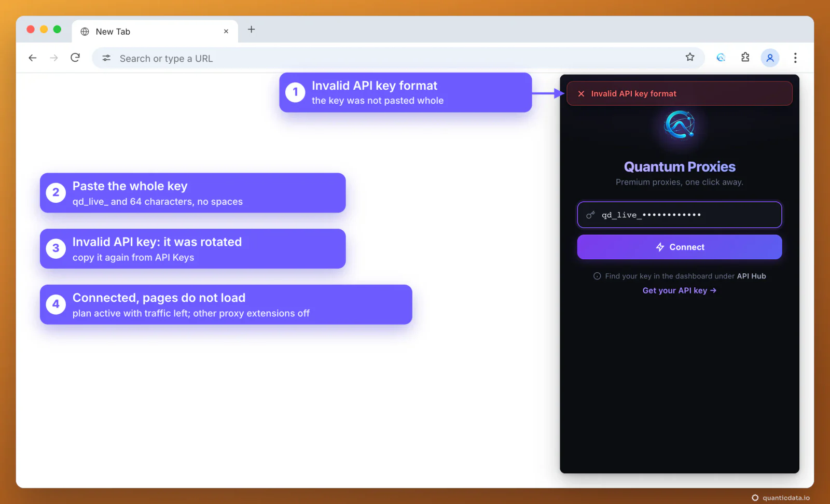The height and width of the screenshot is (504, 830).
Task: Open the profile avatar icon
Action: [770, 58]
